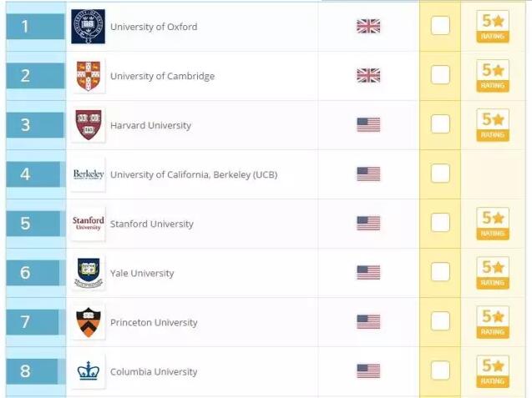Viewport: 532px width, 398px height.
Task: Click the Columbia University crown logo
Action: pos(88,371)
